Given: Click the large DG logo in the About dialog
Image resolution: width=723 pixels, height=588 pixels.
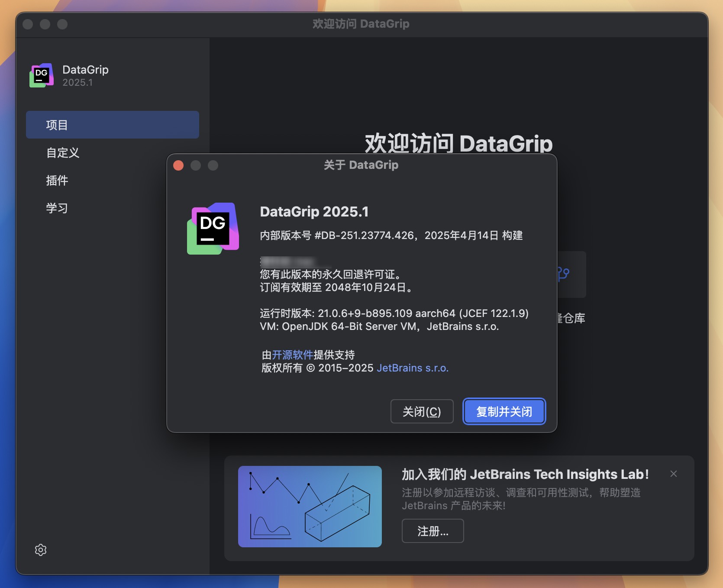Looking at the screenshot, I should point(213,229).
